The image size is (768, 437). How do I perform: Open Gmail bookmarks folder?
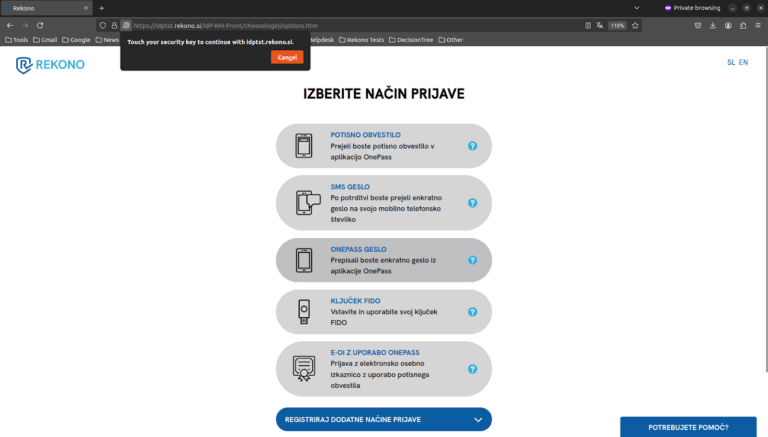pyautogui.click(x=45, y=40)
